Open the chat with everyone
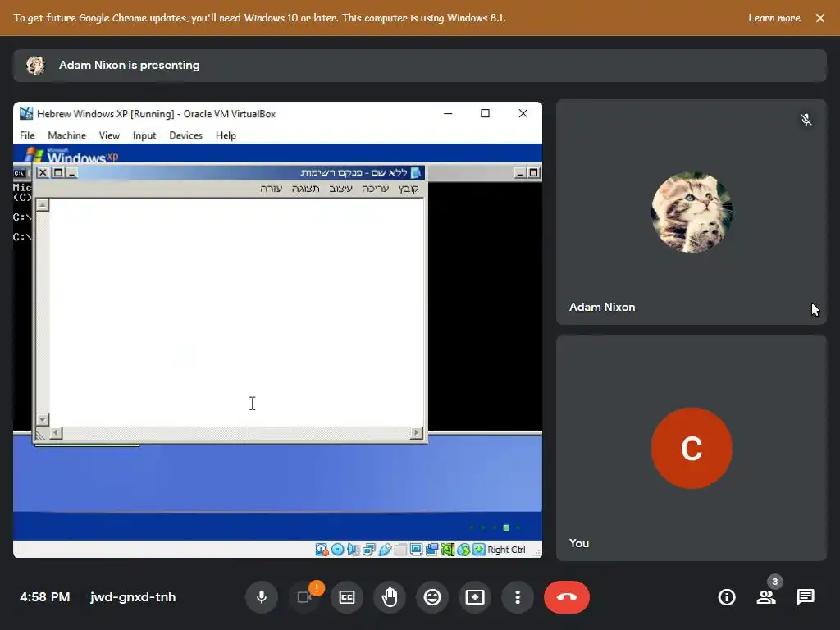Screen dimensions: 840x630 806,597
